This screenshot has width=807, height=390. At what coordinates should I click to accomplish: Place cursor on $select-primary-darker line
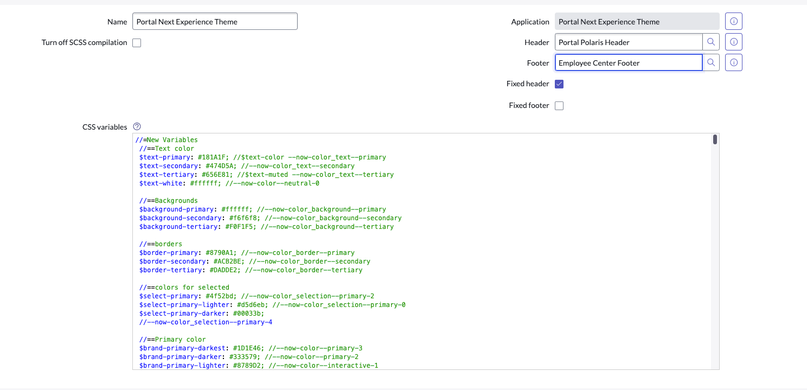click(201, 313)
